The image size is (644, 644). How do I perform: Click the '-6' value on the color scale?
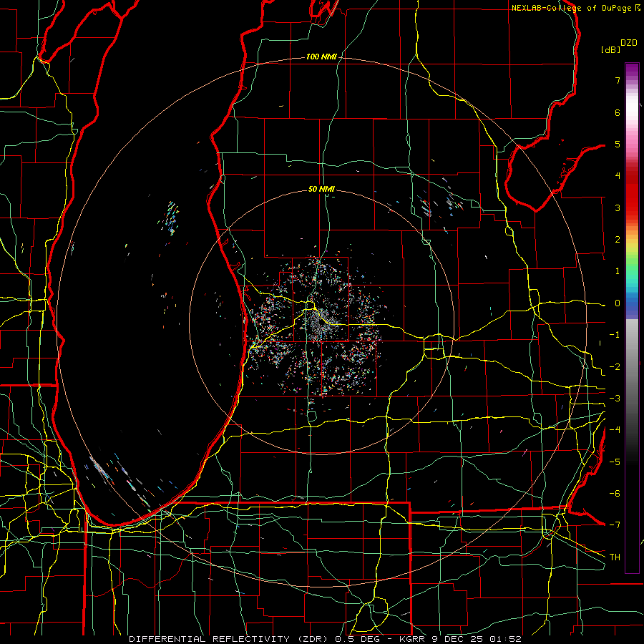(615, 494)
